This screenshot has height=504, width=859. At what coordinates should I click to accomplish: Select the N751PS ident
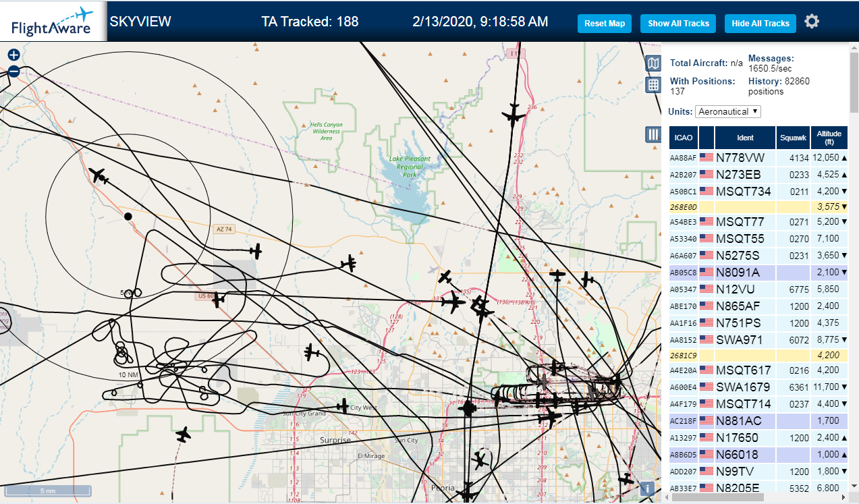738,323
